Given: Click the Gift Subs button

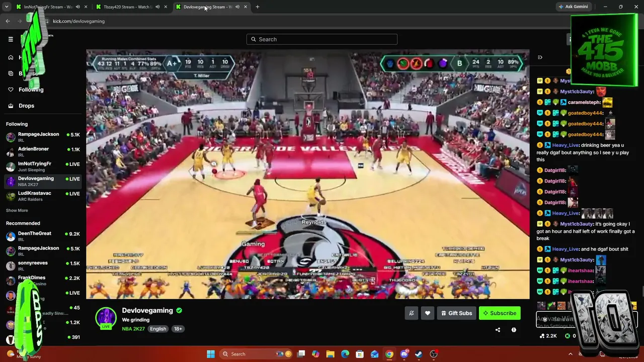Looking at the screenshot, I should tap(456, 313).
